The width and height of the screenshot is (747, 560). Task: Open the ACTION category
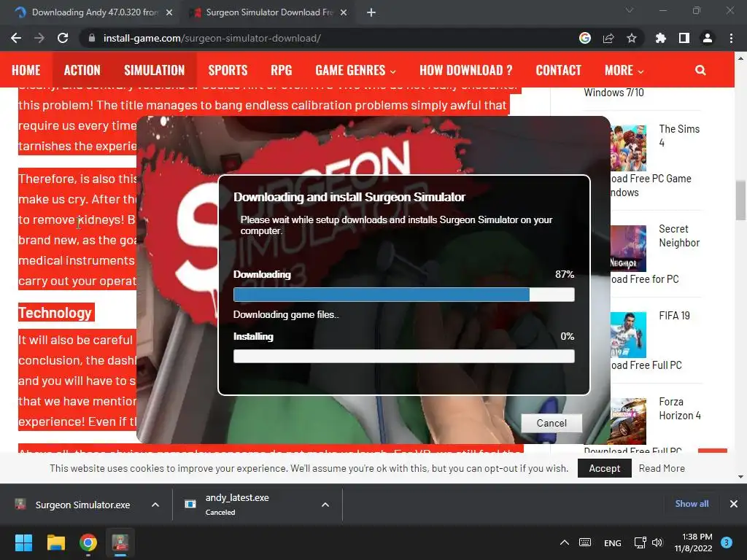[82, 71]
